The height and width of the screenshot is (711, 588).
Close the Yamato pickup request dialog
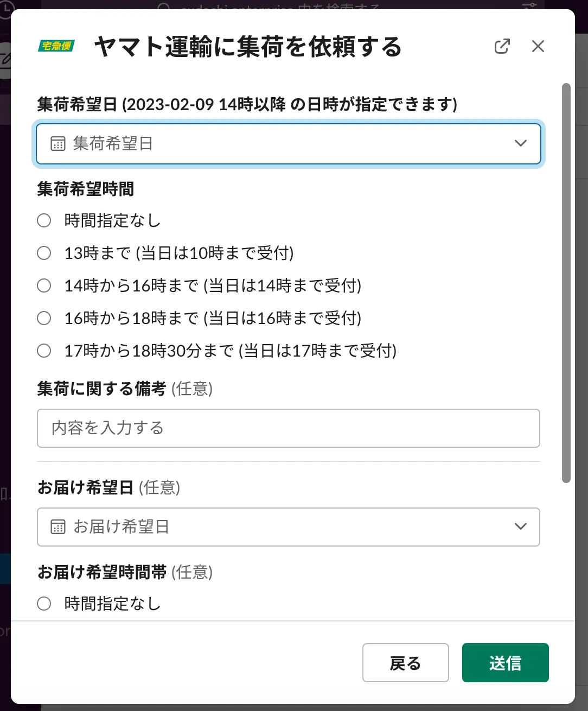pyautogui.click(x=538, y=47)
